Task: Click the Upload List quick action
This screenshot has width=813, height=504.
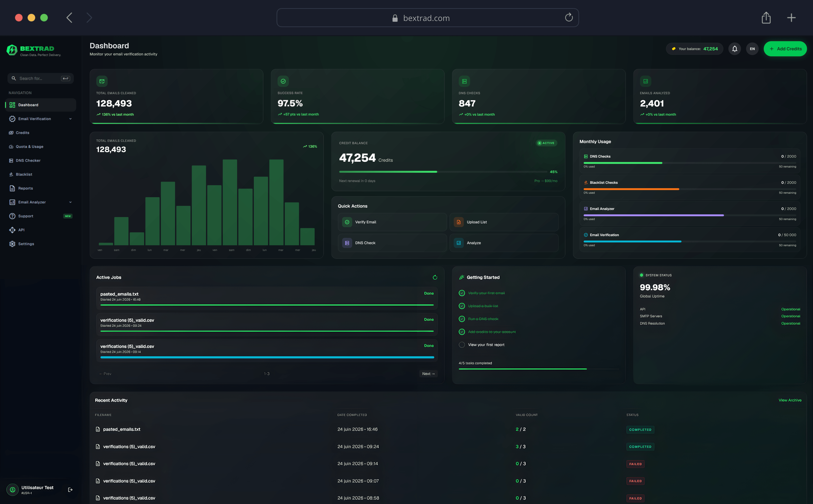Action: pos(504,222)
